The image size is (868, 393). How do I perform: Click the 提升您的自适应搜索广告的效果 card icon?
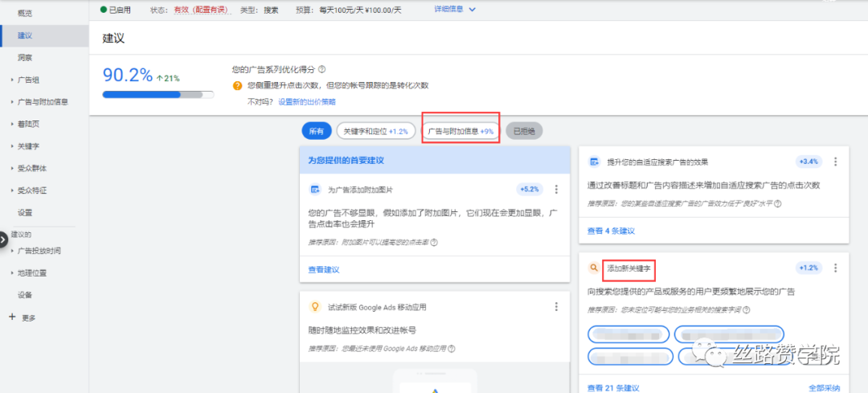click(x=594, y=162)
